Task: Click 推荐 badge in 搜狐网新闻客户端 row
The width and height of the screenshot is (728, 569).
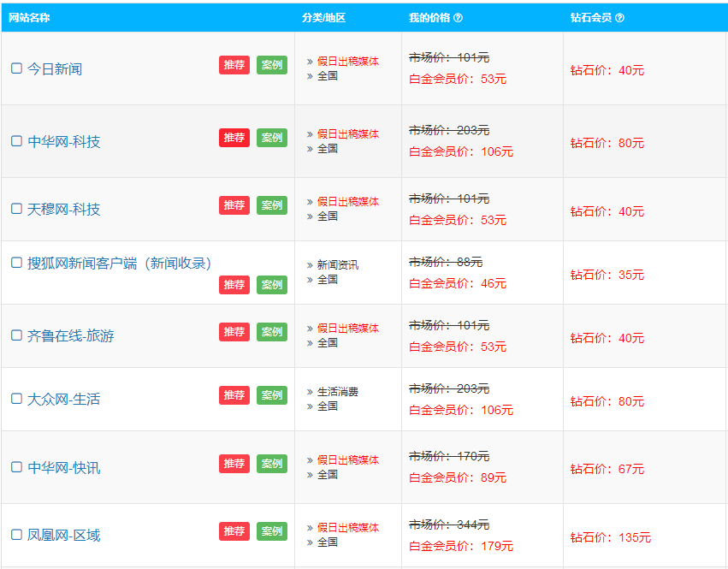Action: click(234, 285)
